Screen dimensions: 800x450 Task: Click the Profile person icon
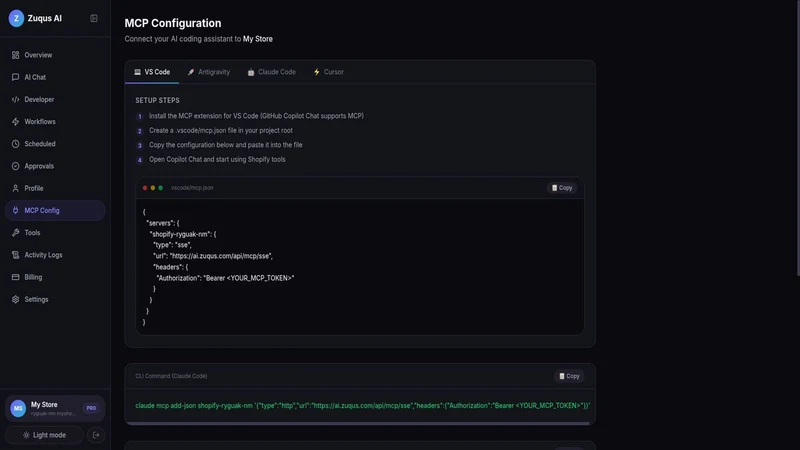pyautogui.click(x=15, y=188)
